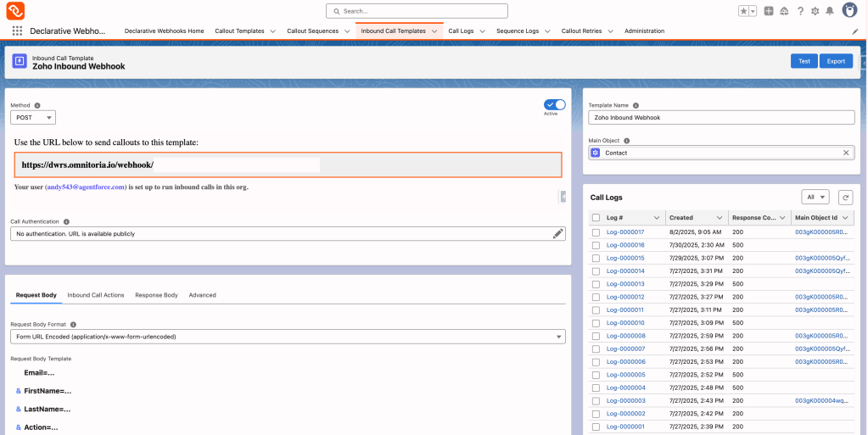Click the favorites star icon
Screen dimensions: 868x435
tap(743, 11)
